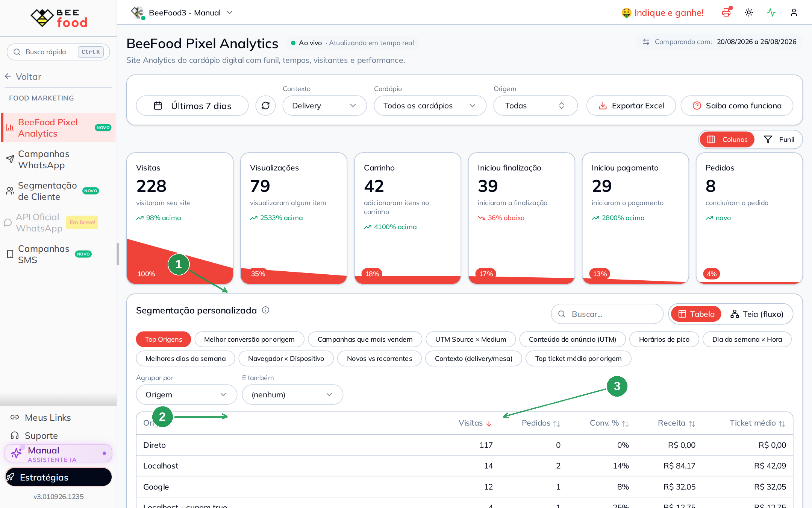Open the Origem Todas selector
Image resolution: width=812 pixels, height=508 pixels.
[535, 106]
